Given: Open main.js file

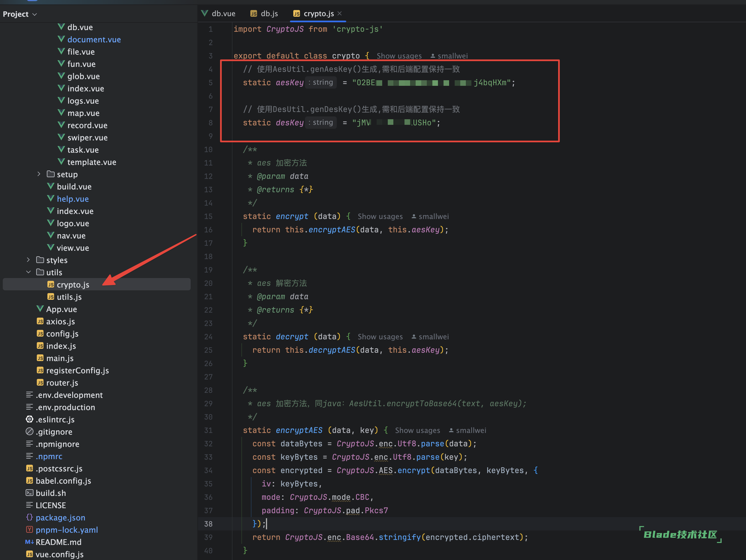Looking at the screenshot, I should pos(60,358).
